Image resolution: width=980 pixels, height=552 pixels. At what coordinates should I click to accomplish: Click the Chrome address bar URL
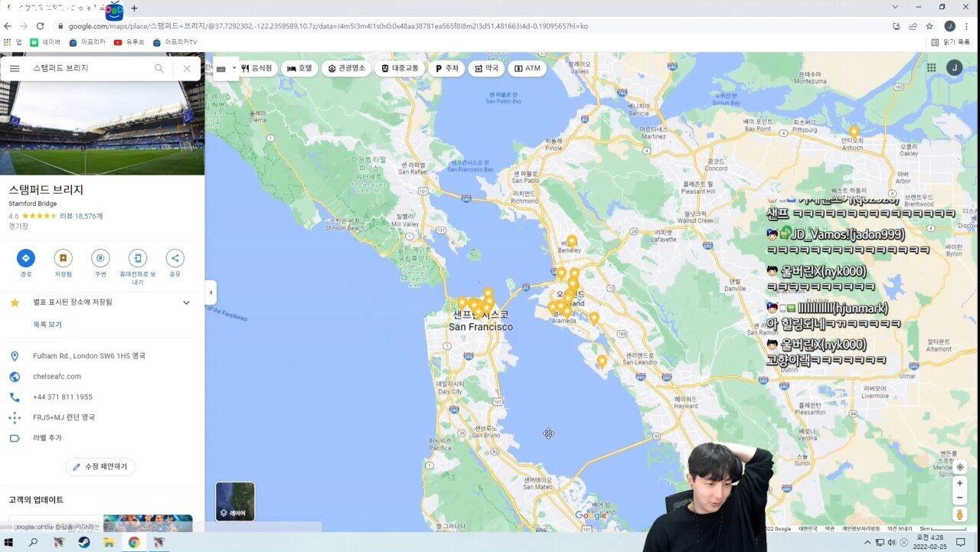coord(328,26)
